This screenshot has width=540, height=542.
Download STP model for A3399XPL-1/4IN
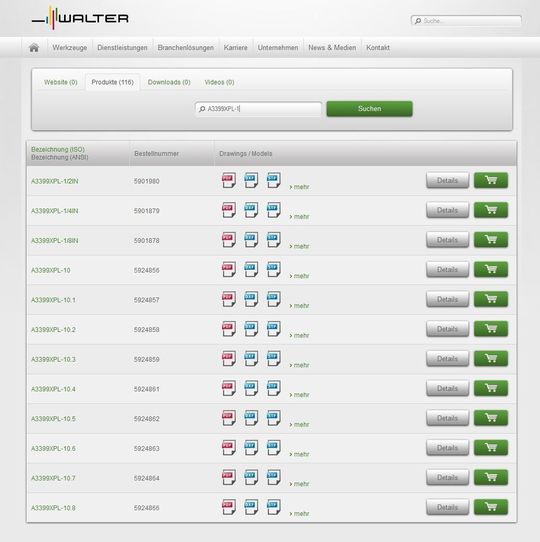tap(273, 210)
